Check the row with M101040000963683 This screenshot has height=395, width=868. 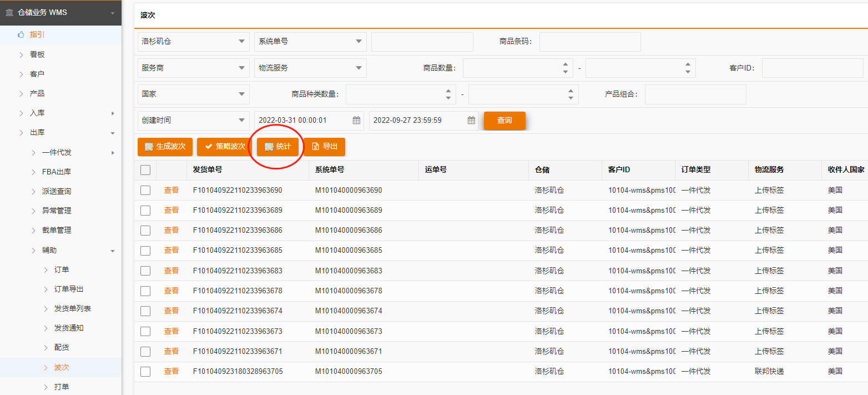click(145, 271)
